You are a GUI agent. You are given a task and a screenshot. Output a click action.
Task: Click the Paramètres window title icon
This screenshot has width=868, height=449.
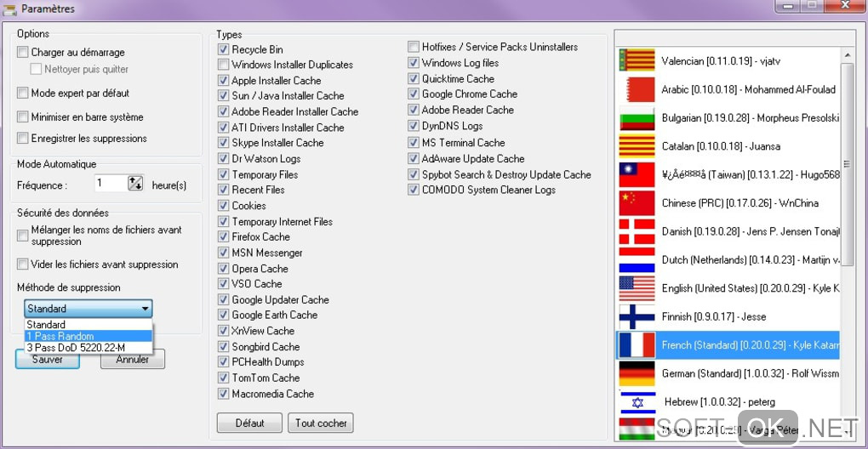pyautogui.click(x=9, y=9)
